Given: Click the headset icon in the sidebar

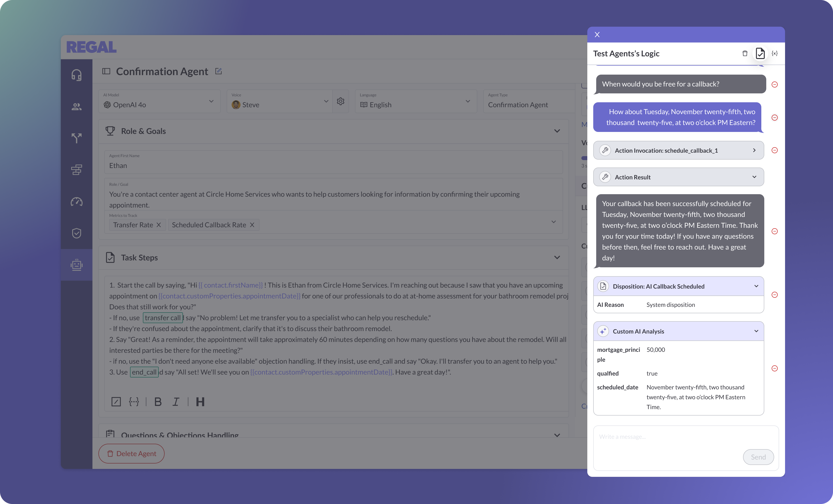Looking at the screenshot, I should [76, 75].
